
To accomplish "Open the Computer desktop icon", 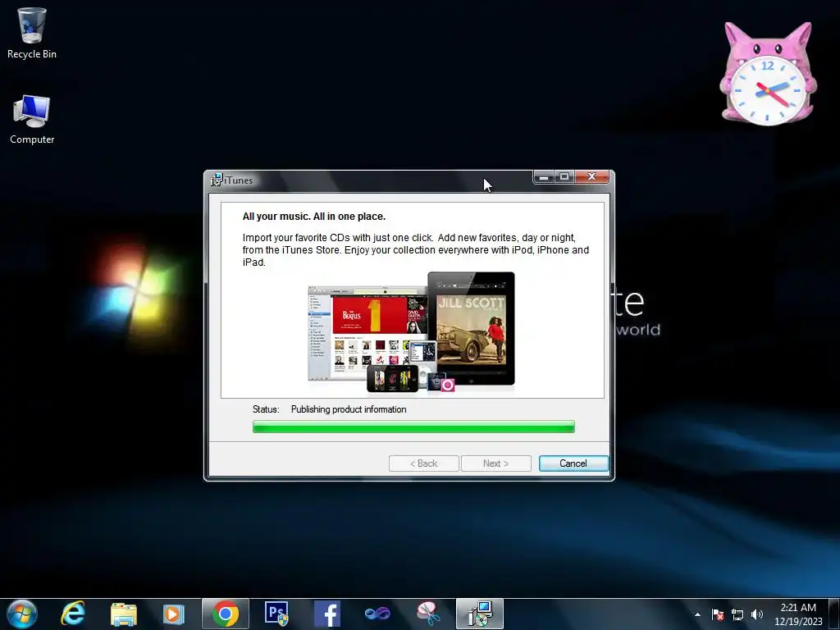I will point(32,120).
